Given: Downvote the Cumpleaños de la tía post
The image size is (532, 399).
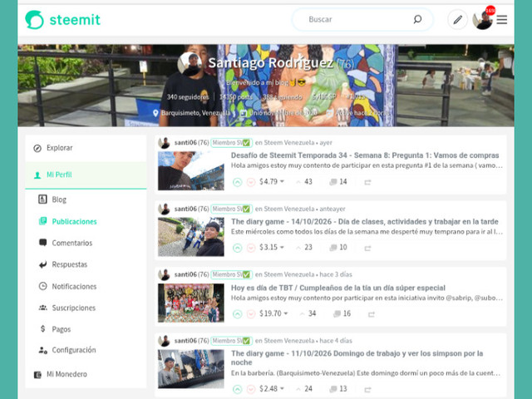Looking at the screenshot, I should (x=251, y=314).
